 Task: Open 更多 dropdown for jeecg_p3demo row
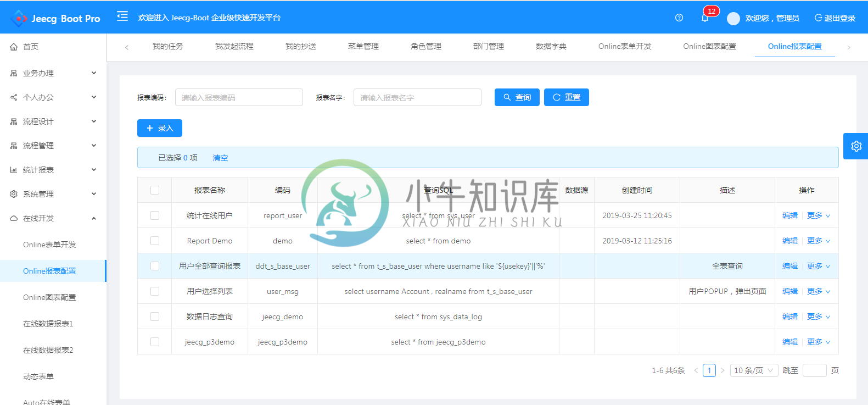819,342
